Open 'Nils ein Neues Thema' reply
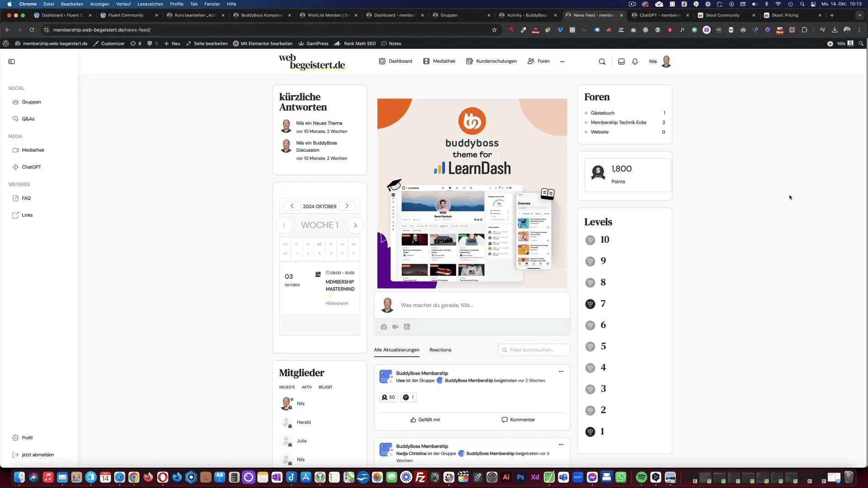The height and width of the screenshot is (488, 868). point(319,123)
